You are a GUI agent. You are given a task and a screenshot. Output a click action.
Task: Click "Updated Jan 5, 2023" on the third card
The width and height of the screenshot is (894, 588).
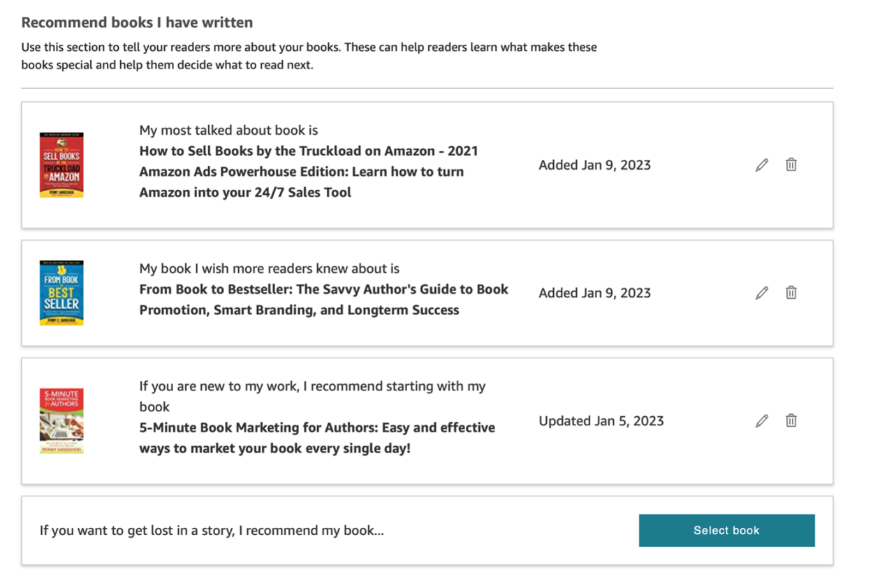(601, 420)
